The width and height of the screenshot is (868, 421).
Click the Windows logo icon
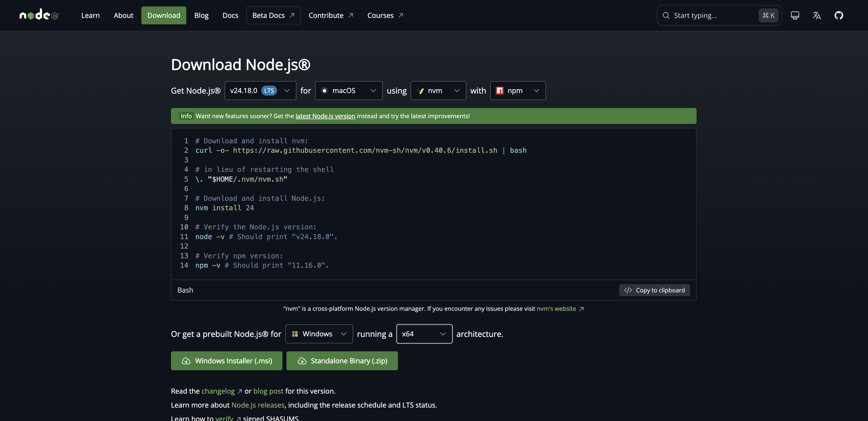[x=295, y=334]
